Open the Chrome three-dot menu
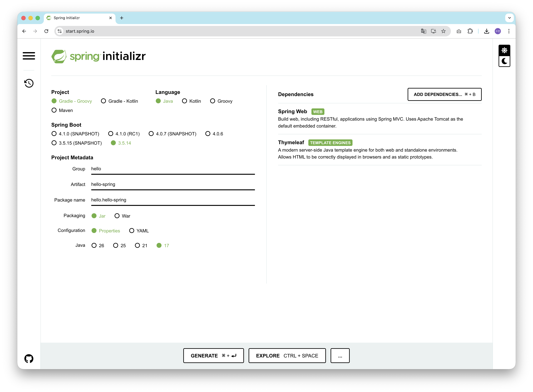The width and height of the screenshot is (533, 392). pyautogui.click(x=509, y=31)
